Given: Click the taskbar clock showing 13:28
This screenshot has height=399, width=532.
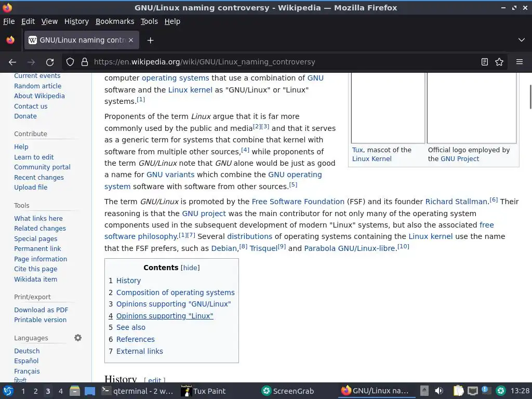Looking at the screenshot, I should 520,391.
